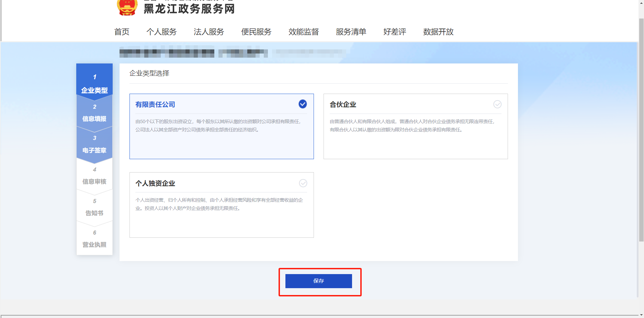Image resolution: width=644 pixels, height=318 pixels.
Task: Navigate to 便民服务
Action: tap(256, 32)
